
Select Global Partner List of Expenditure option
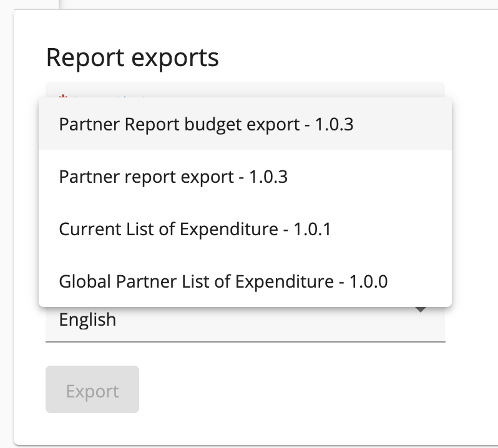tap(223, 281)
